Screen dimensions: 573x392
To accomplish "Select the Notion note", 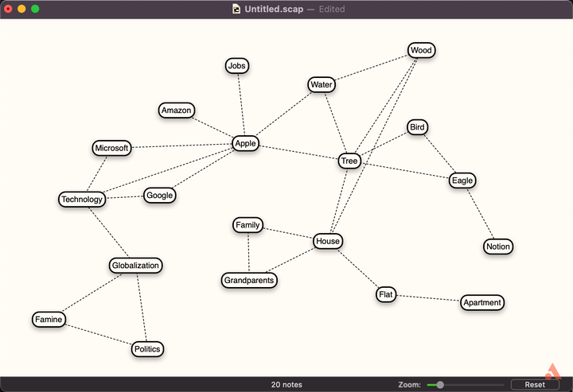I will pyautogui.click(x=498, y=246).
